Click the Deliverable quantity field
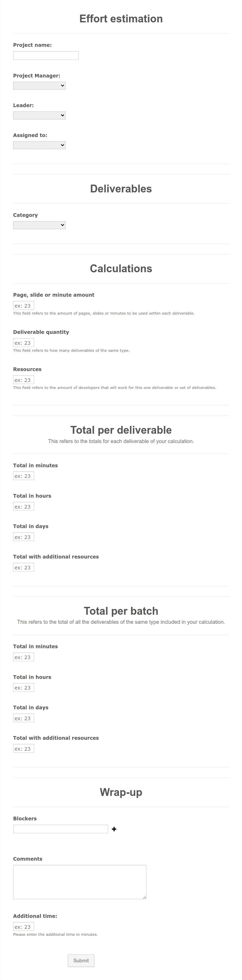Image resolution: width=242 pixels, height=980 pixels. click(x=24, y=342)
